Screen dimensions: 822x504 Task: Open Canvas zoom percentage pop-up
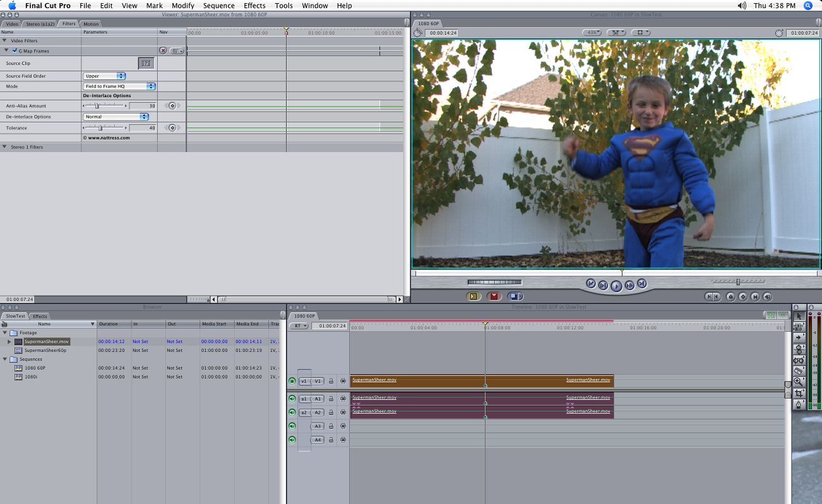[x=592, y=33]
